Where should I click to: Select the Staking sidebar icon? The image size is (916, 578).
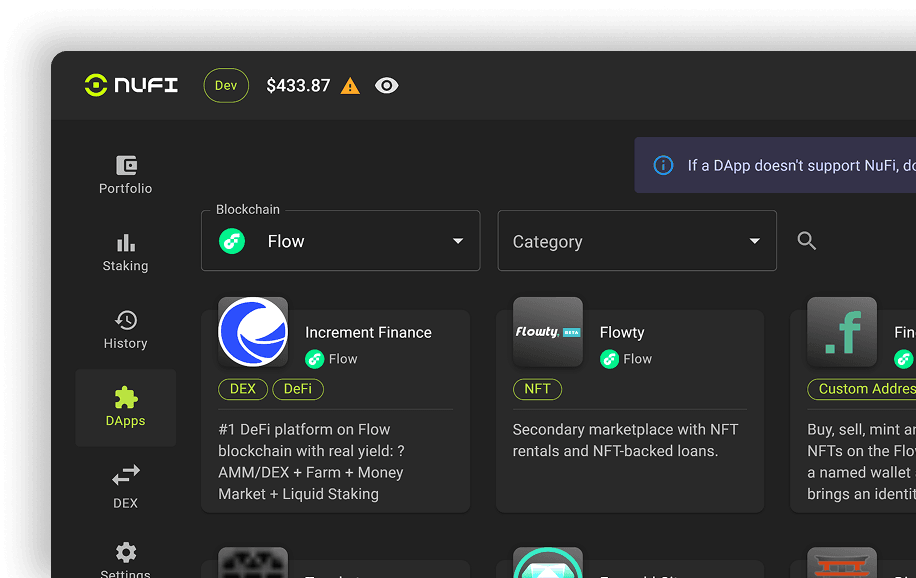pyautogui.click(x=125, y=252)
